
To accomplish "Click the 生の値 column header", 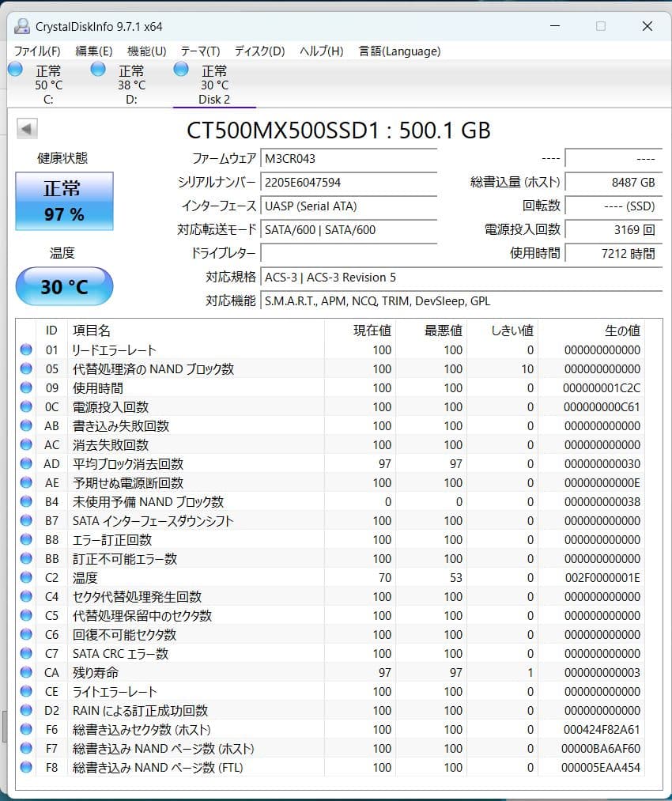I will pos(591,331).
